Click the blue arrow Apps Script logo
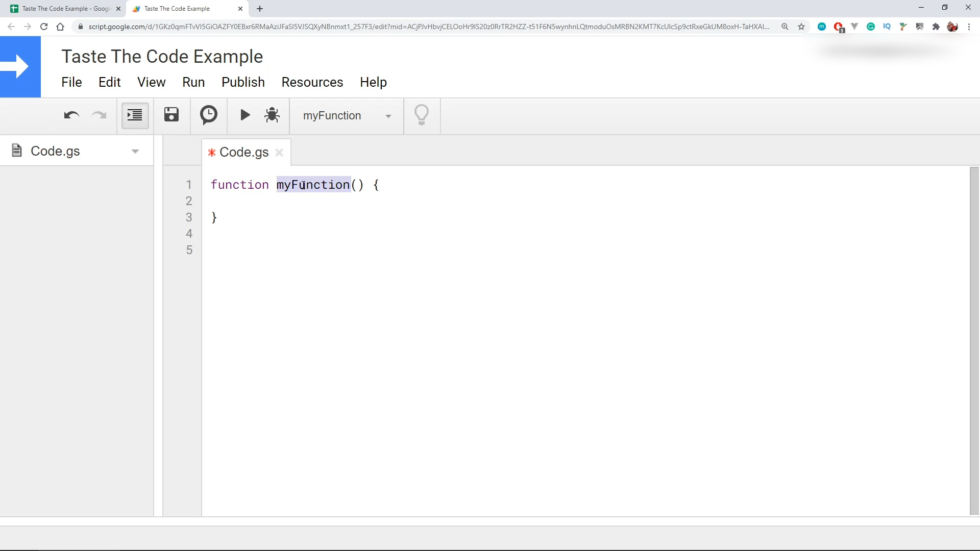The height and width of the screenshot is (551, 980). (20, 67)
